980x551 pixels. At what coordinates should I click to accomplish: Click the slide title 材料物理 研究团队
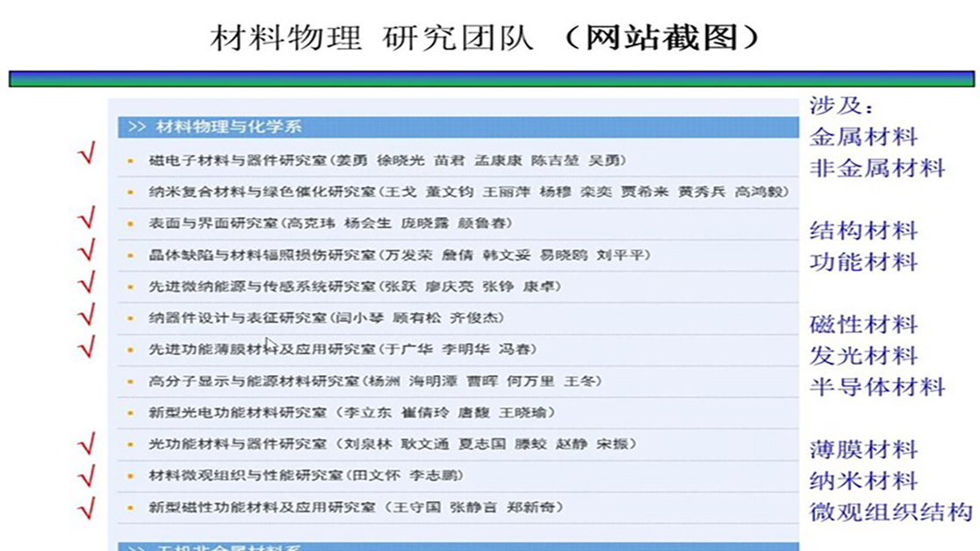coord(373,38)
